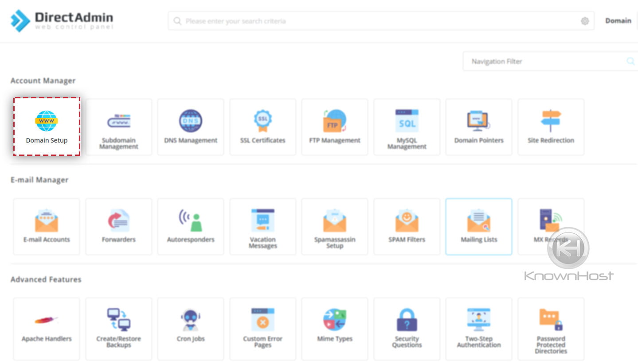Launch FTP Management
Image resolution: width=638 pixels, height=364 pixels.
(334, 127)
